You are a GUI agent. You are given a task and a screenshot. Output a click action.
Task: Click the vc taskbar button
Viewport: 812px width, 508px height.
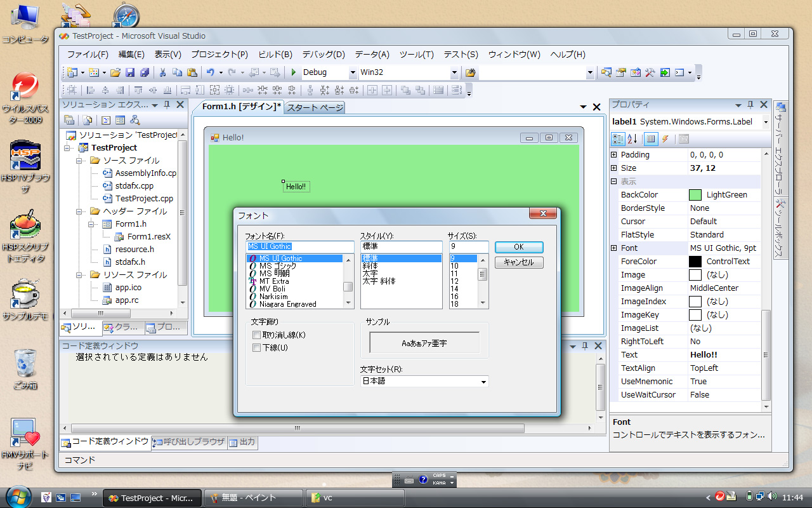(x=355, y=498)
